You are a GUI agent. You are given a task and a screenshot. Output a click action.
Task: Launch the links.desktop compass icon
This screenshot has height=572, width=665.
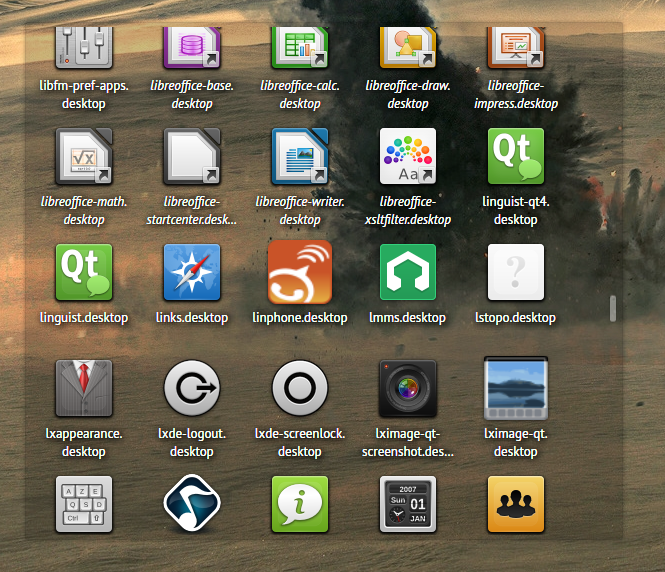pyautogui.click(x=192, y=272)
